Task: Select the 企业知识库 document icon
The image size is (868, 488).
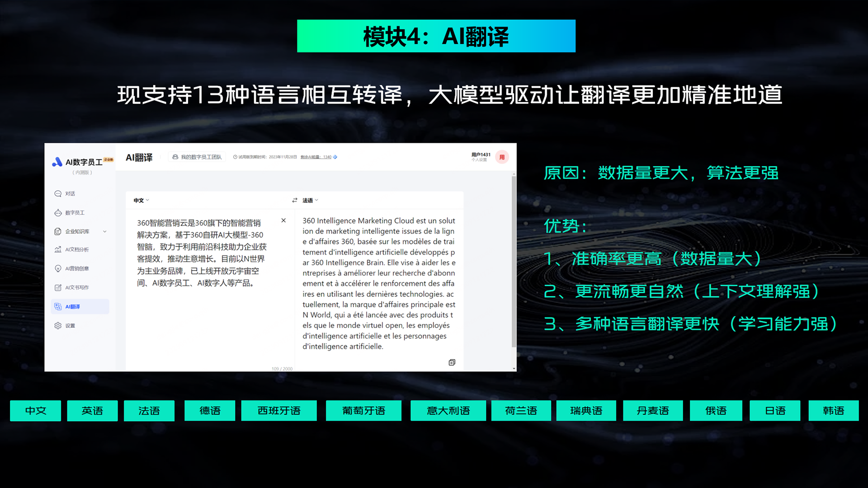Action: [58, 231]
